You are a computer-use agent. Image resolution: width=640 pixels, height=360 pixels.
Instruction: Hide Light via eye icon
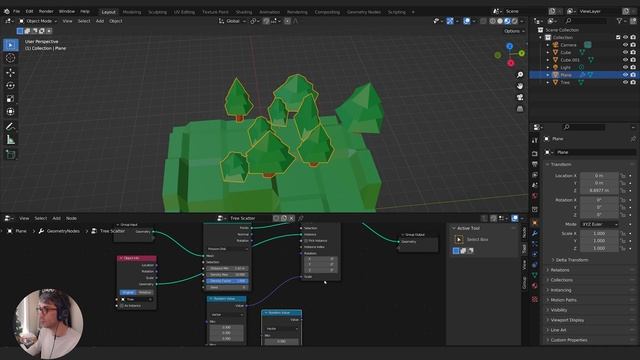click(625, 67)
